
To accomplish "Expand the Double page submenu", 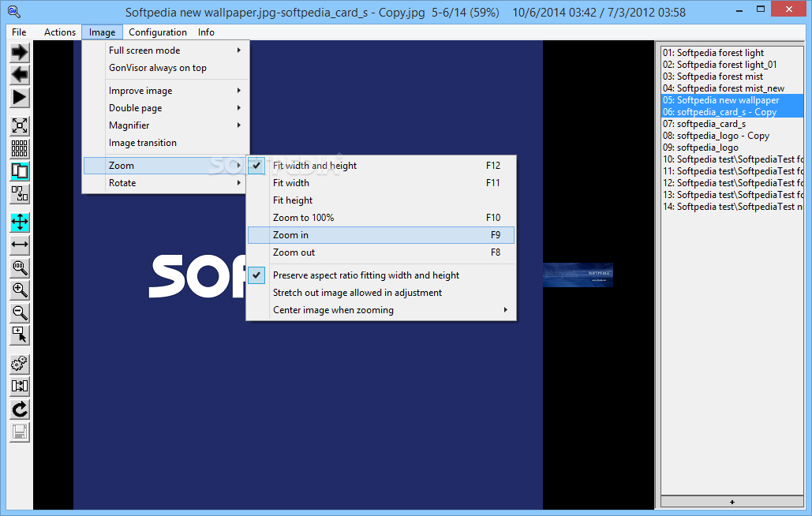I will pyautogui.click(x=166, y=107).
